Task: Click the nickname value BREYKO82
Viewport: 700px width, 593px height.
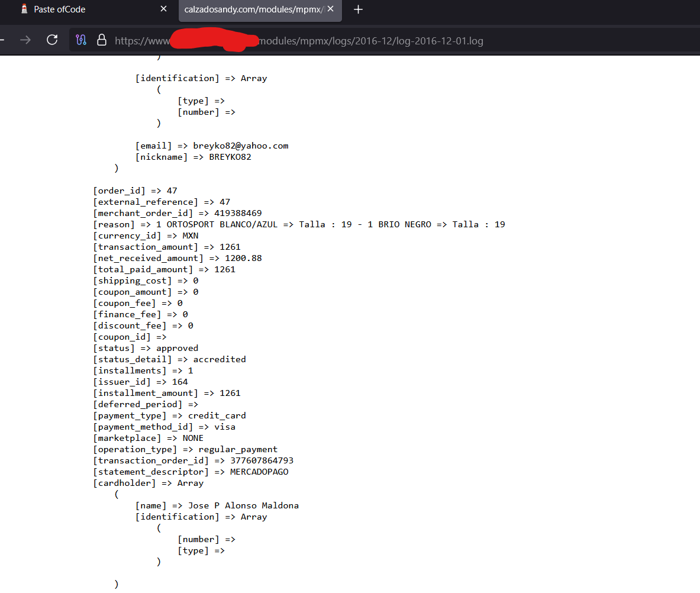Action: click(230, 157)
